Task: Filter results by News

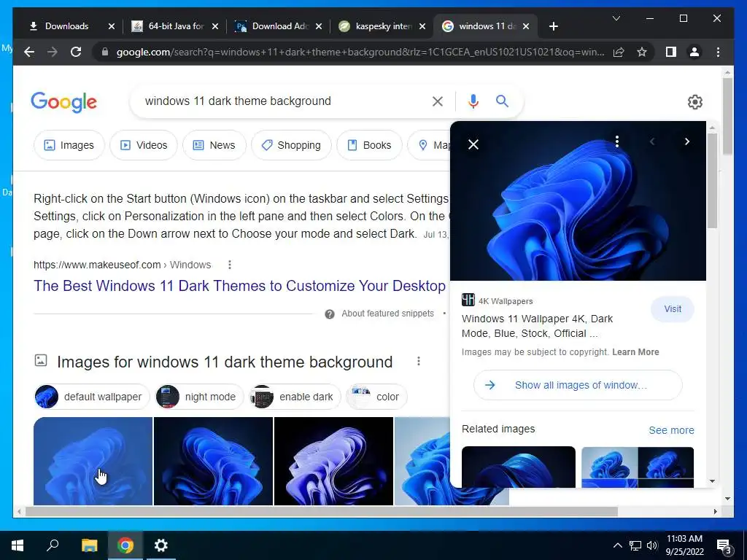Action: click(214, 145)
